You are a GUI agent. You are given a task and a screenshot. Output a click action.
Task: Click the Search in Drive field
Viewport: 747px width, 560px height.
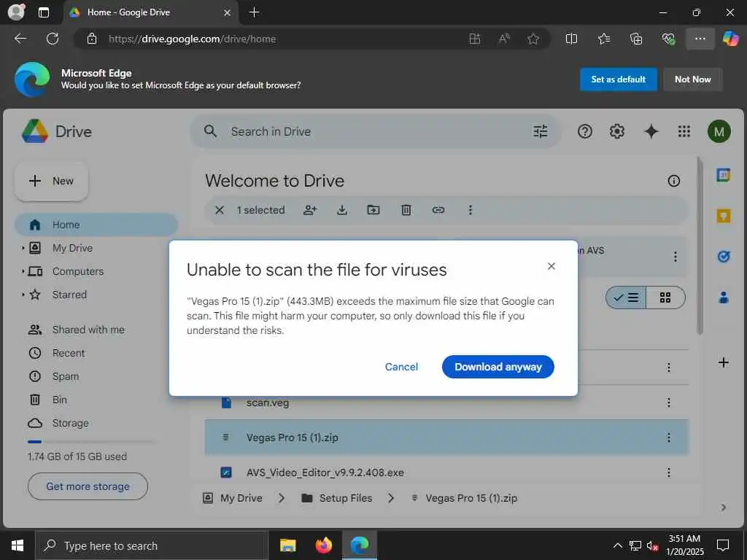(x=376, y=131)
